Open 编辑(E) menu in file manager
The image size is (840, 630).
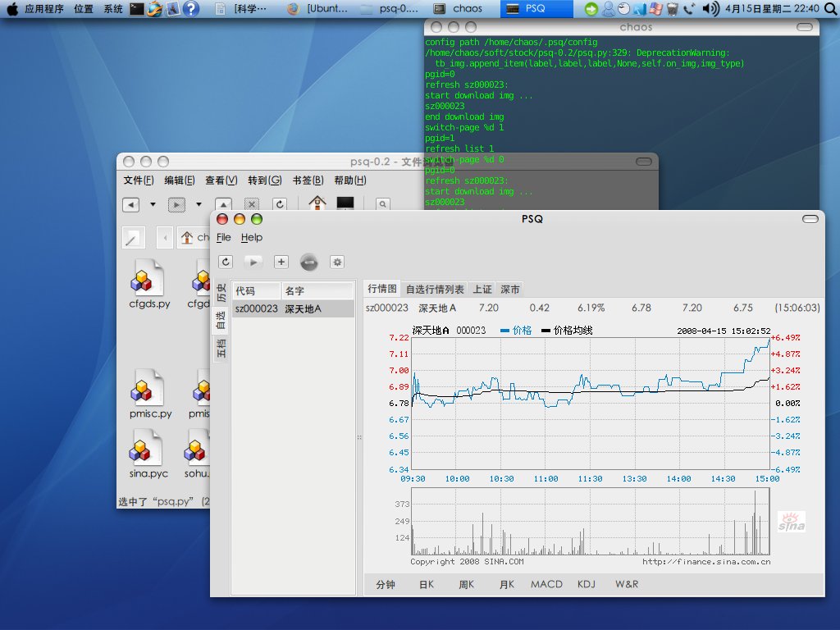point(179,180)
